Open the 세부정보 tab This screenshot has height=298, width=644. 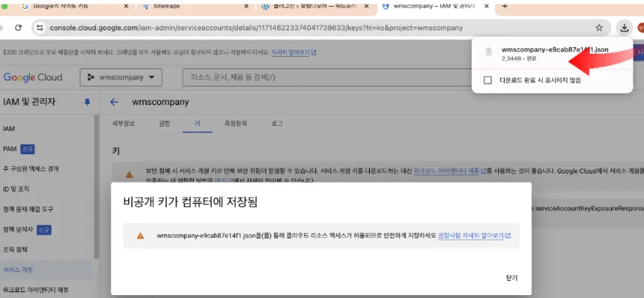(x=124, y=123)
